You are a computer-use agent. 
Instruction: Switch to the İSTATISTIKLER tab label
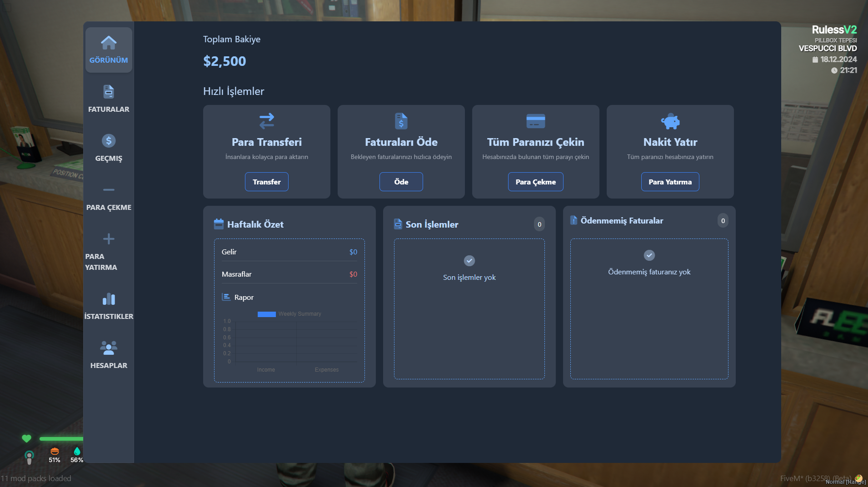coord(109,316)
